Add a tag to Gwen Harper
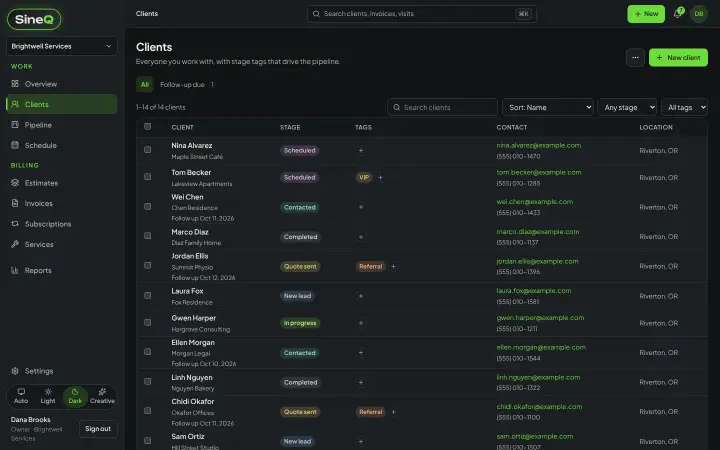The image size is (720, 450). (x=361, y=323)
